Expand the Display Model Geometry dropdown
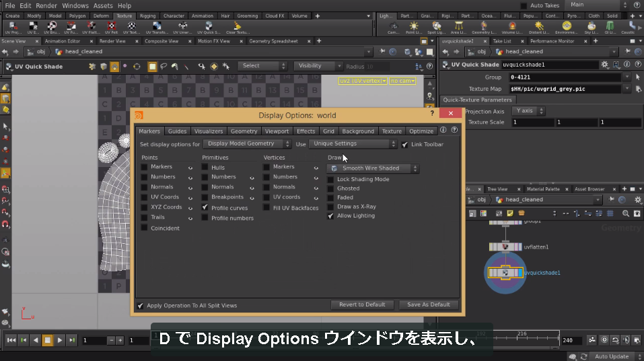This screenshot has width=644, height=361. (x=247, y=143)
